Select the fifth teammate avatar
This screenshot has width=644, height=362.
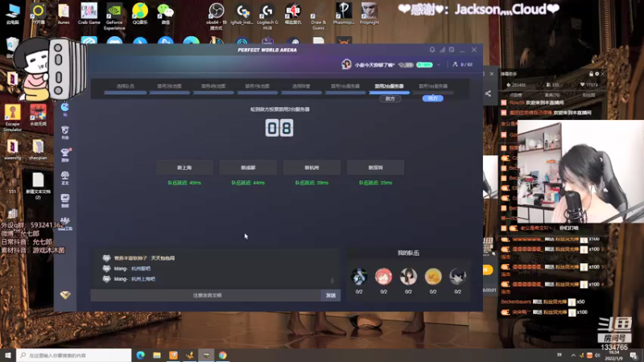(x=457, y=277)
